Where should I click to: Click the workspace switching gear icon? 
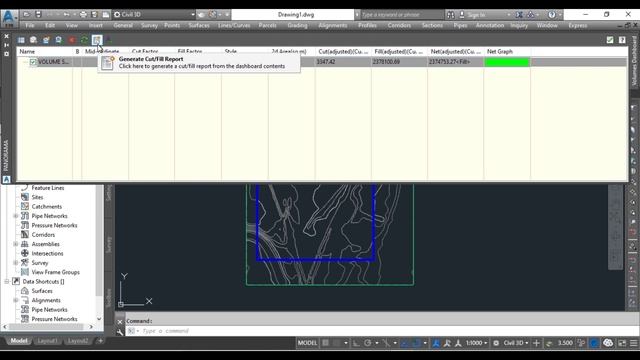pos(496,343)
